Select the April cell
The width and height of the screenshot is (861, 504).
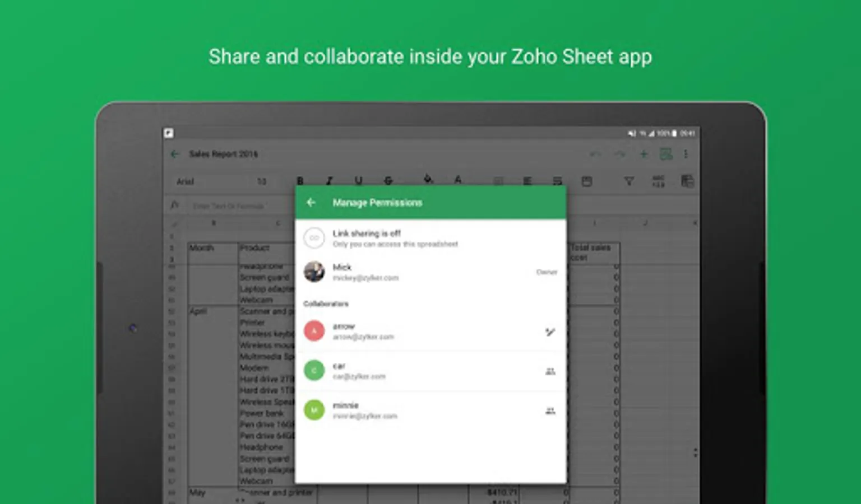pyautogui.click(x=213, y=311)
